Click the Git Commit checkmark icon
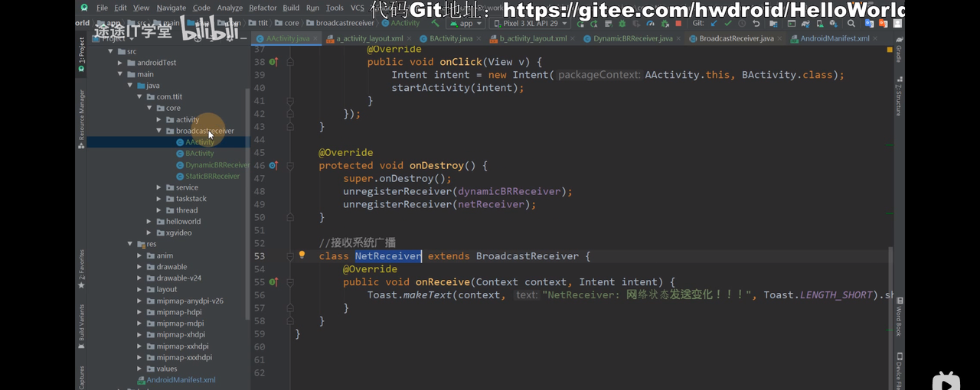The height and width of the screenshot is (390, 980). pos(727,24)
